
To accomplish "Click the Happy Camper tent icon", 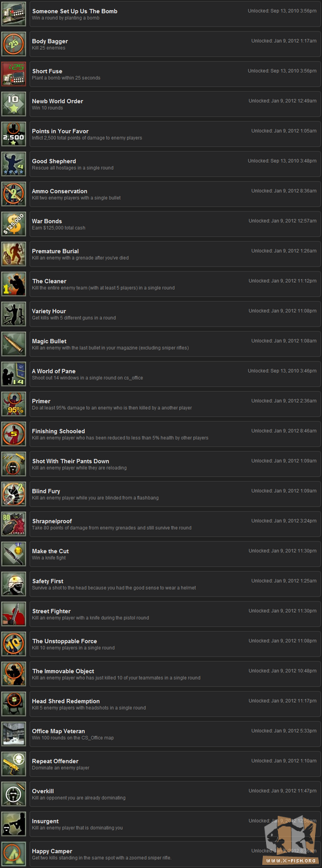I will [14, 854].
